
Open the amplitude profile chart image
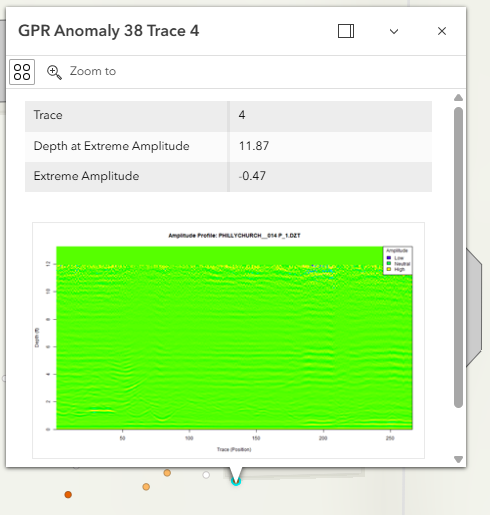[228, 340]
